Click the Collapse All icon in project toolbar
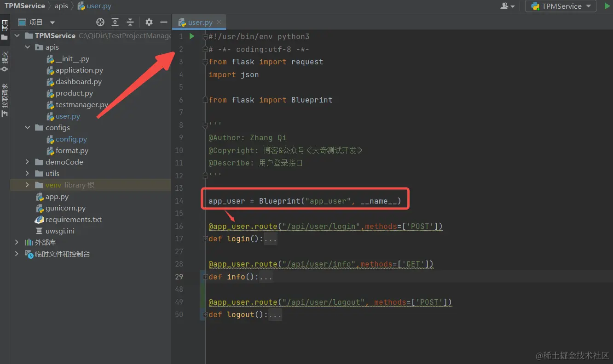The width and height of the screenshot is (613, 364). pos(130,22)
